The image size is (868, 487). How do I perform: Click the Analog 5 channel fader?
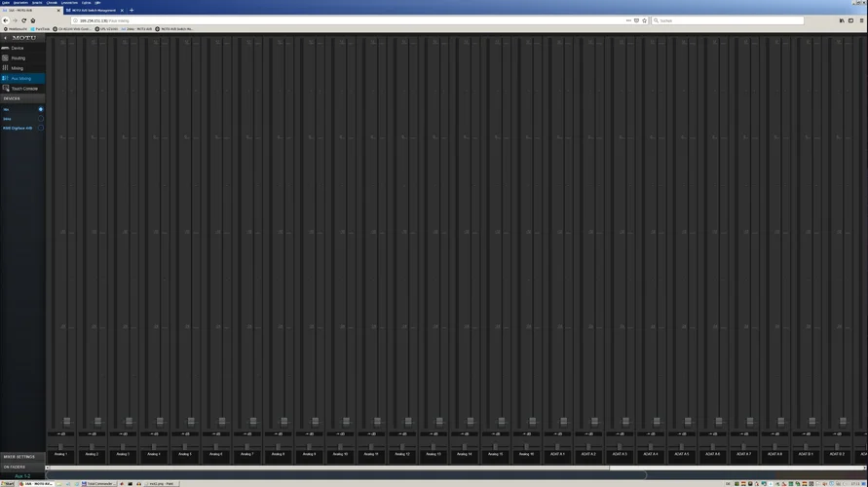click(191, 422)
